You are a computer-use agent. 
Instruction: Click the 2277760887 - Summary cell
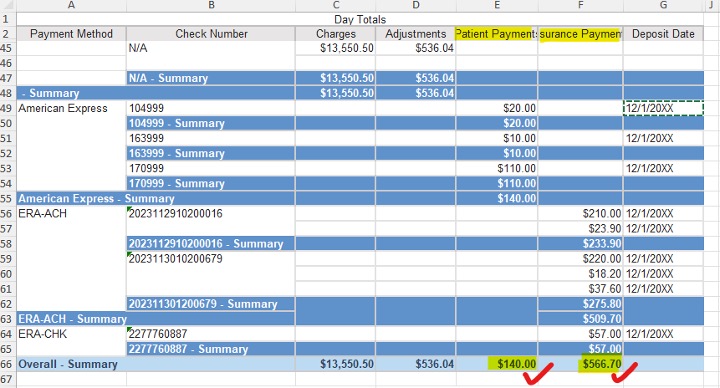click(211, 349)
